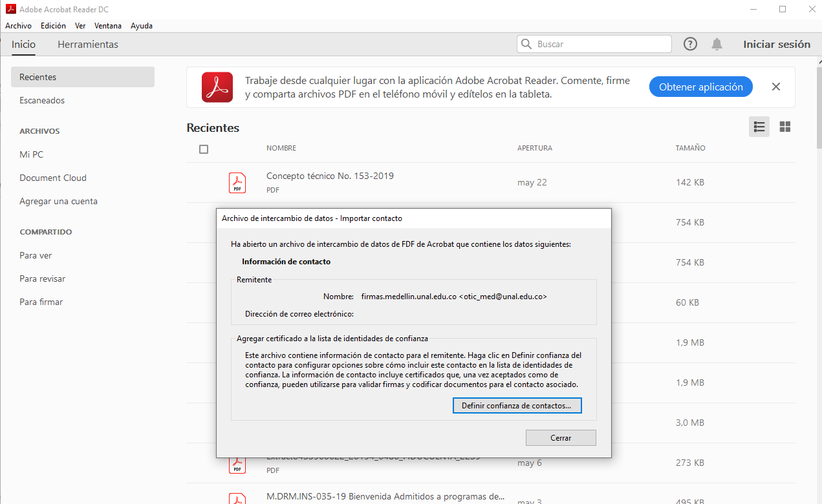The width and height of the screenshot is (822, 504).
Task: Click the Adobe Acrobat title bar logo
Action: click(10, 9)
